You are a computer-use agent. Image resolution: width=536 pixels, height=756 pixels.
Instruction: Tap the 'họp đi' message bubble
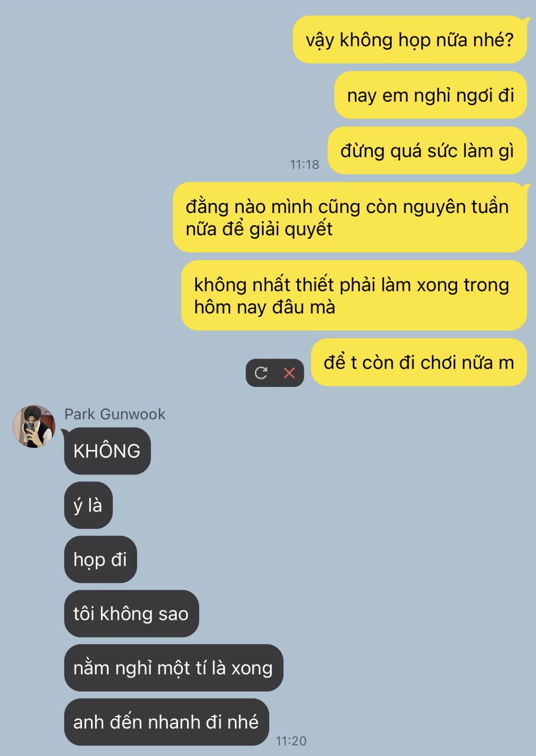pyautogui.click(x=100, y=559)
